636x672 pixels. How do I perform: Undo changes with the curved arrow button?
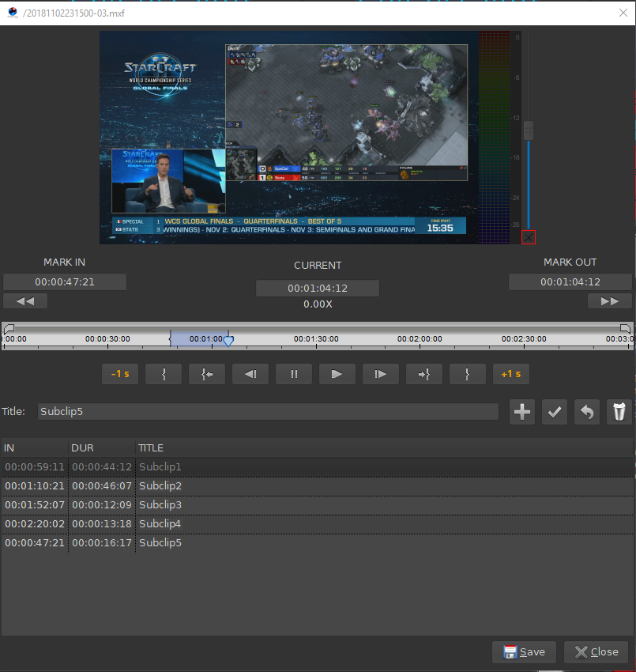[x=587, y=412]
